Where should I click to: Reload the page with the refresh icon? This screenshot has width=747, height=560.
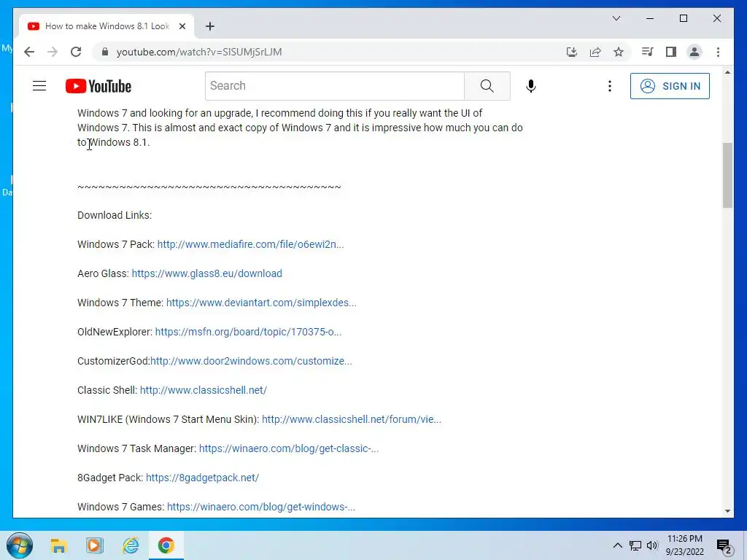pyautogui.click(x=76, y=52)
